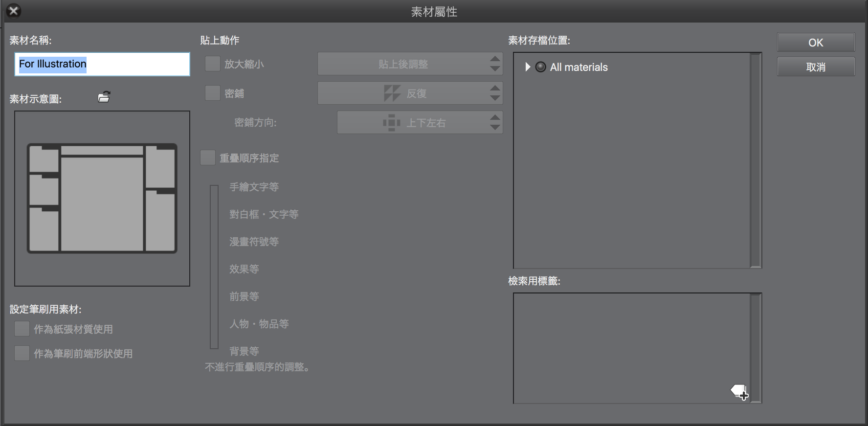Click the 重疊順序 vertical slider bar
Viewport: 868px width, 426px height.
pos(214,267)
